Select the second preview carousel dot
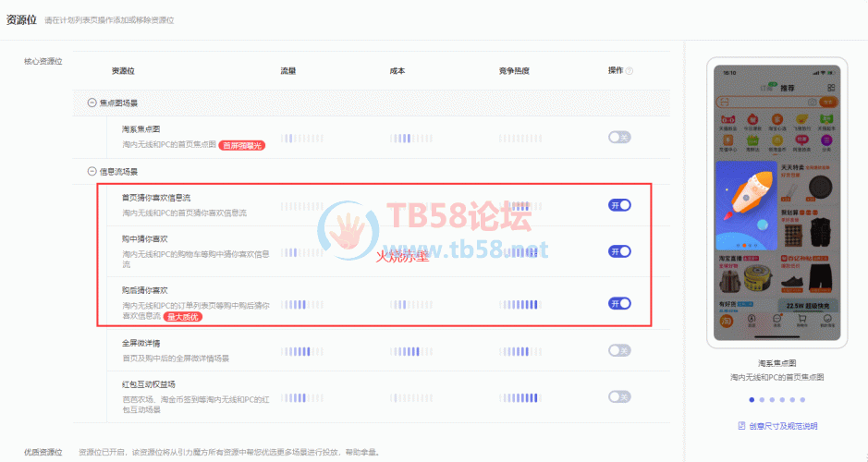The width and height of the screenshot is (868, 462). [x=762, y=400]
